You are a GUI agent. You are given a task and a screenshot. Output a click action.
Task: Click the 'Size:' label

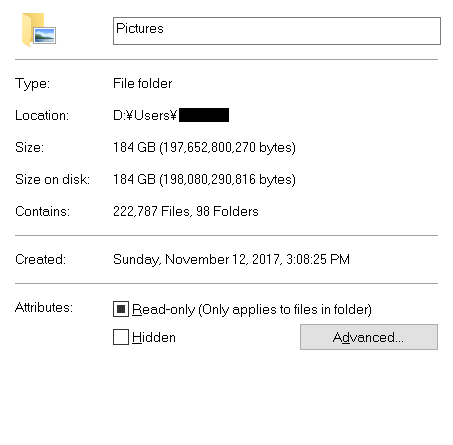point(29,147)
